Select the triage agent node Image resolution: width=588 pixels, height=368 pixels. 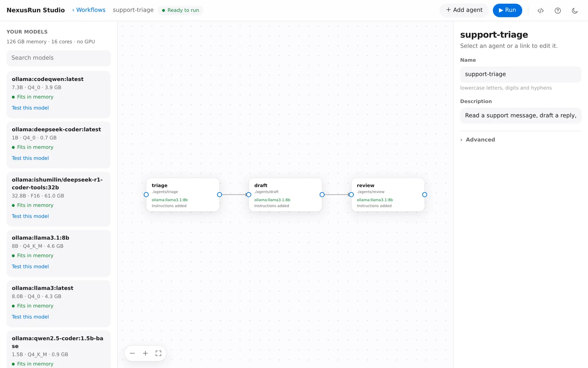click(183, 195)
